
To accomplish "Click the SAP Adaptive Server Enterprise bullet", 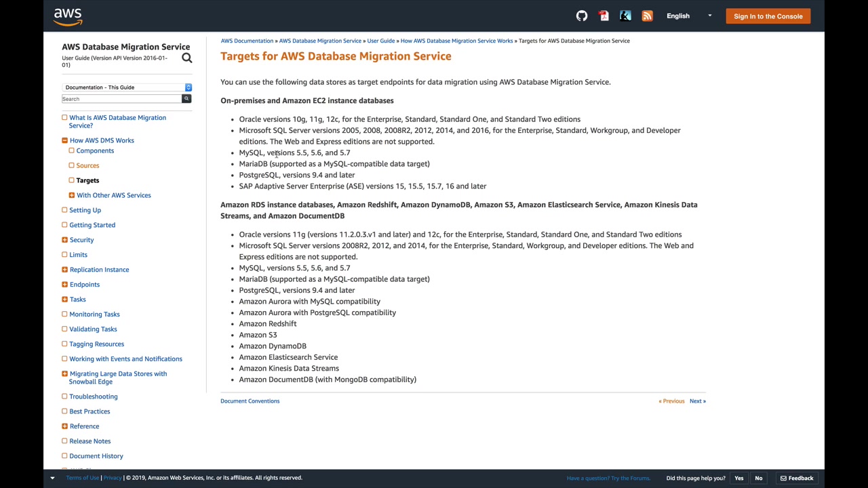I will click(362, 186).
